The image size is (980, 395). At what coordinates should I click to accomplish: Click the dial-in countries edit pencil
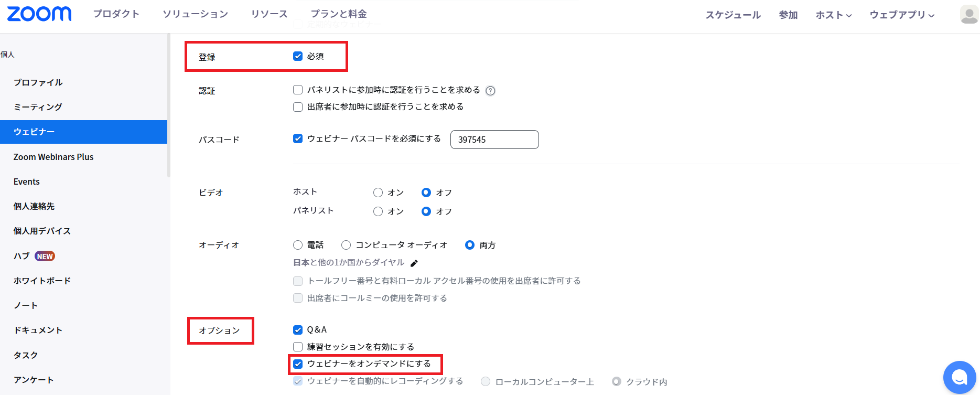point(414,263)
